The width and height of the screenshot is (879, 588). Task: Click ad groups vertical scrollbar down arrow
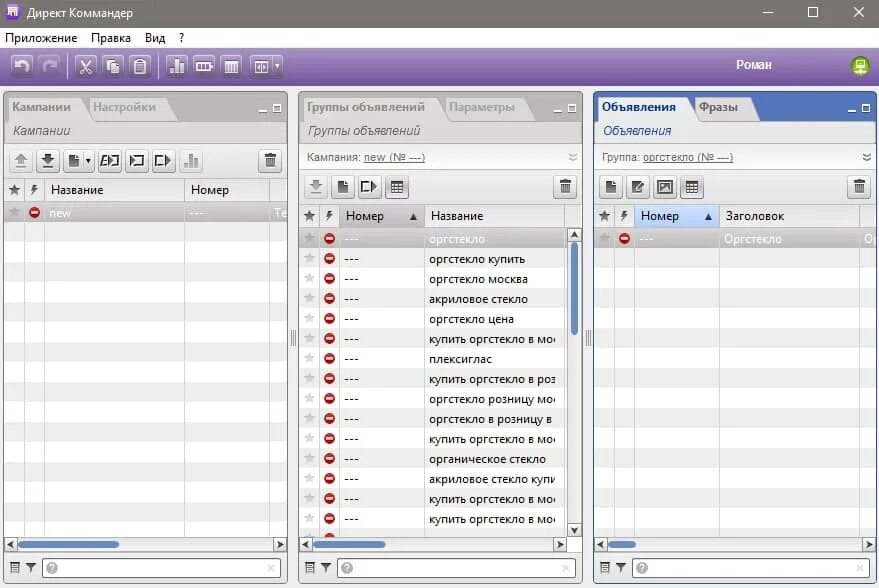coord(574,530)
